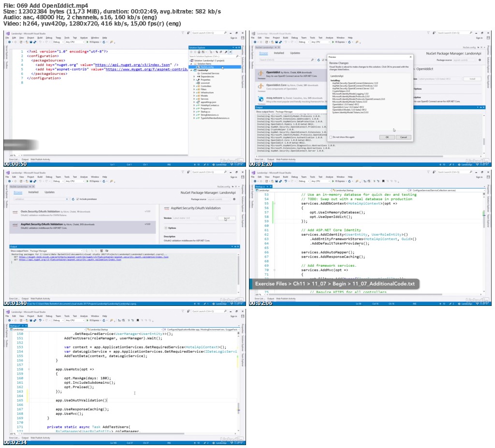Follow the api.nuget.org/v3/index.json link in NuGet.config
The height and width of the screenshot is (448, 495).
point(132,65)
